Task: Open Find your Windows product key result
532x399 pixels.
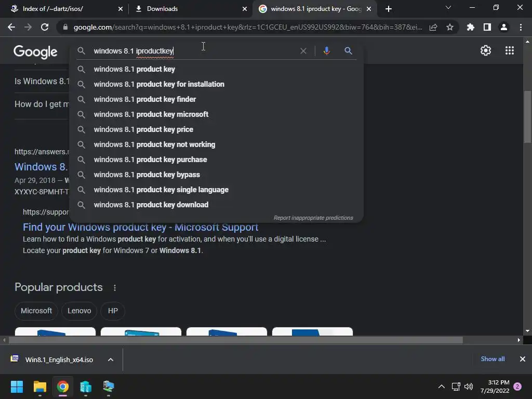Action: click(x=140, y=227)
